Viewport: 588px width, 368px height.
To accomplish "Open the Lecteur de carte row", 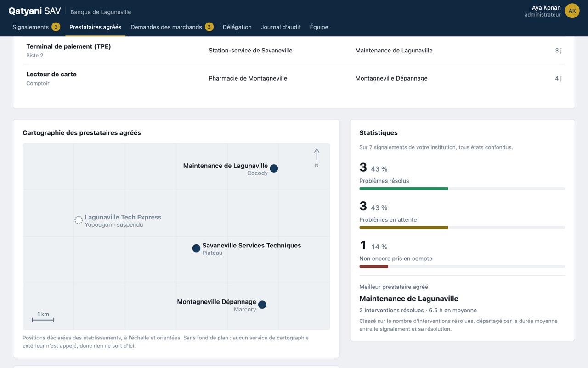I will tap(294, 78).
